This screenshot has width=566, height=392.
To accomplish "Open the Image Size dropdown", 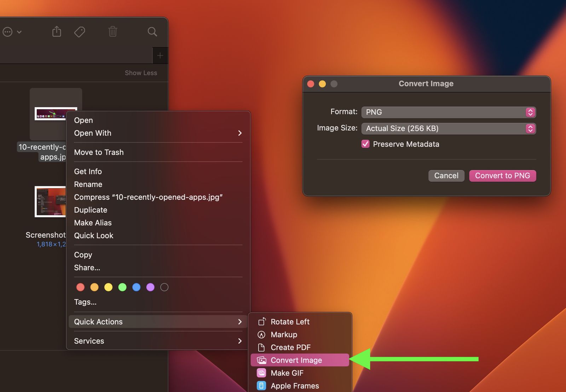I will coord(448,128).
